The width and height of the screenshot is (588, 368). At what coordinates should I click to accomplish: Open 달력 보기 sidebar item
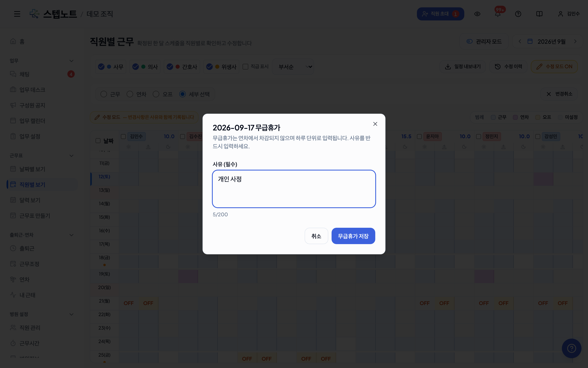click(x=42, y=200)
